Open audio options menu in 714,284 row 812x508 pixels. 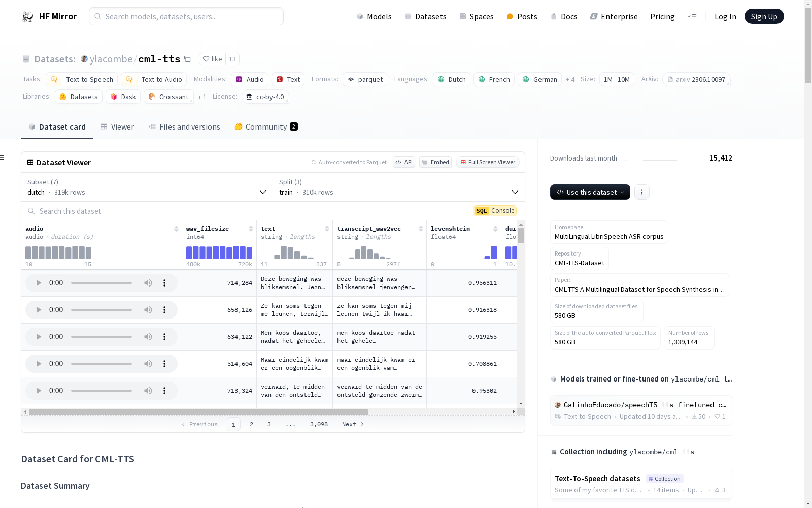click(x=164, y=283)
